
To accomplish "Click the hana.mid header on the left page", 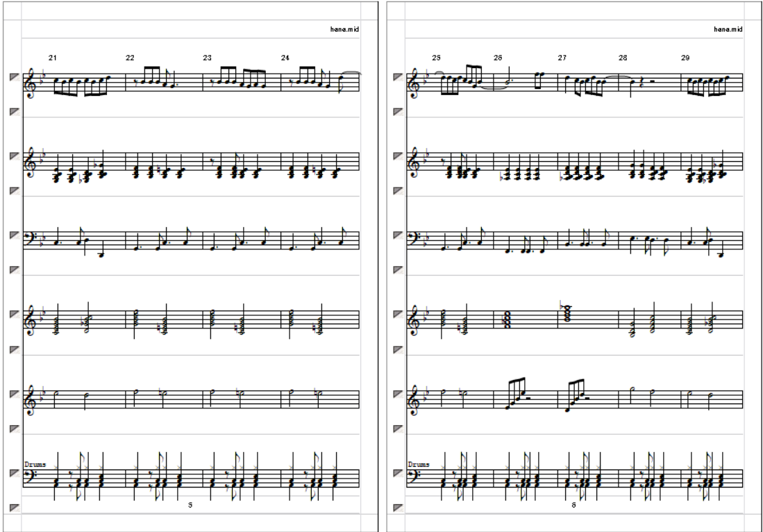I will pos(344,29).
